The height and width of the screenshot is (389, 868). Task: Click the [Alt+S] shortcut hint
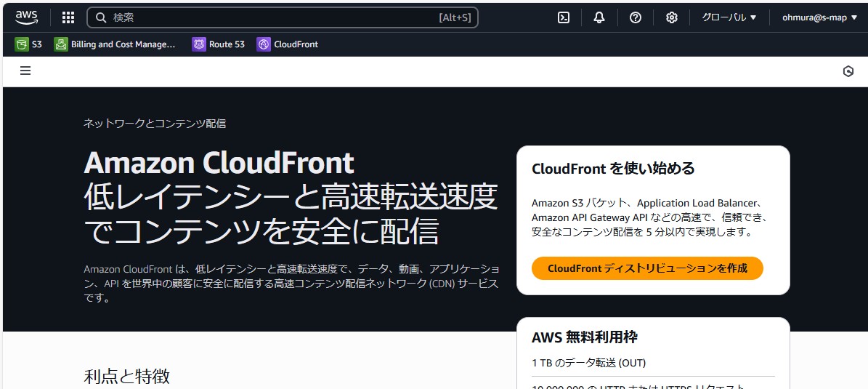pos(455,17)
